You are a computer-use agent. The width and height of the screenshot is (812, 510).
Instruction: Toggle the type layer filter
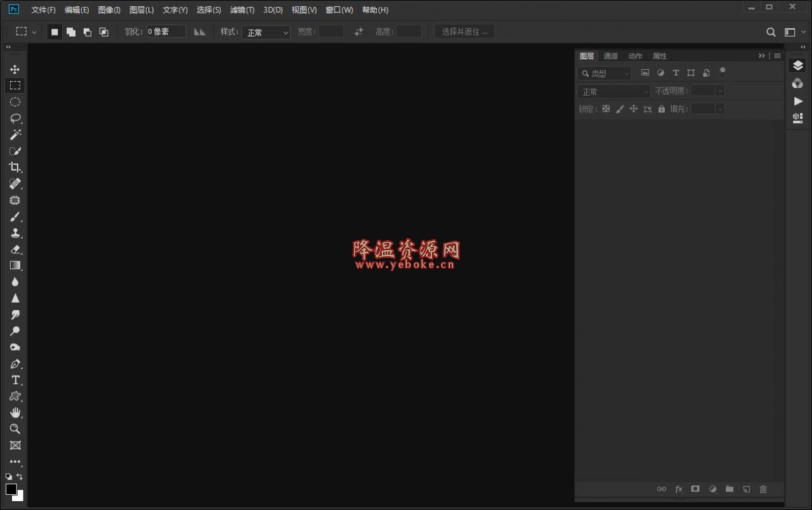[676, 73]
